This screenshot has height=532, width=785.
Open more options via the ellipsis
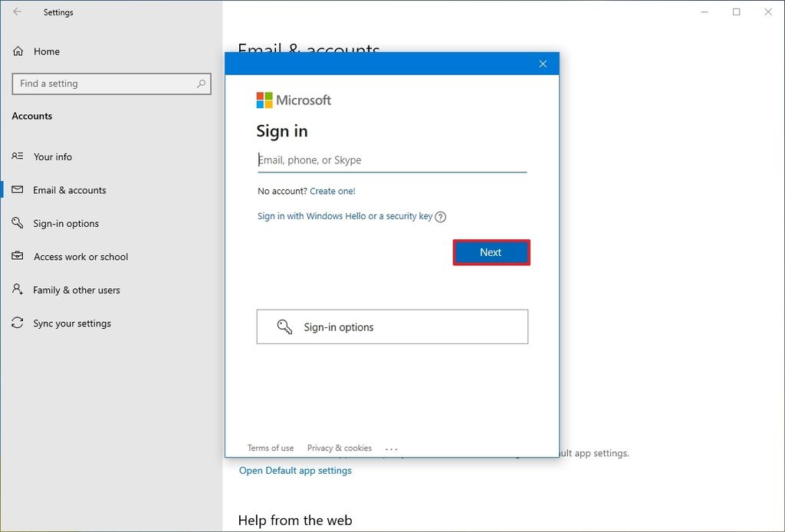pos(392,448)
